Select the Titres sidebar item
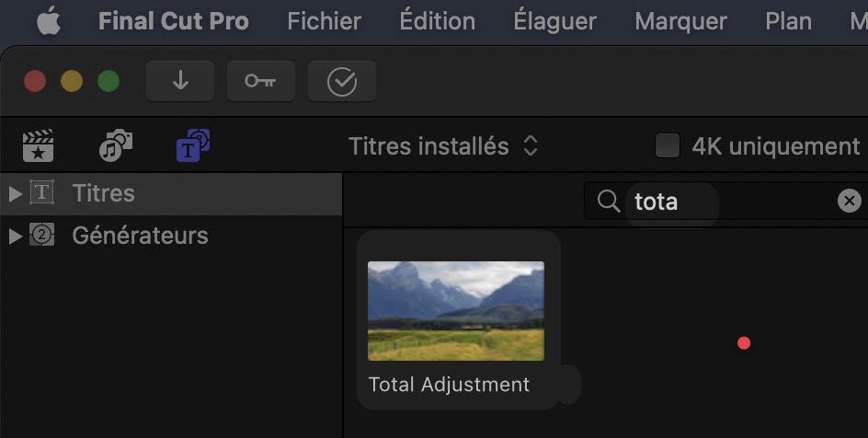This screenshot has width=868, height=438. pos(103,193)
